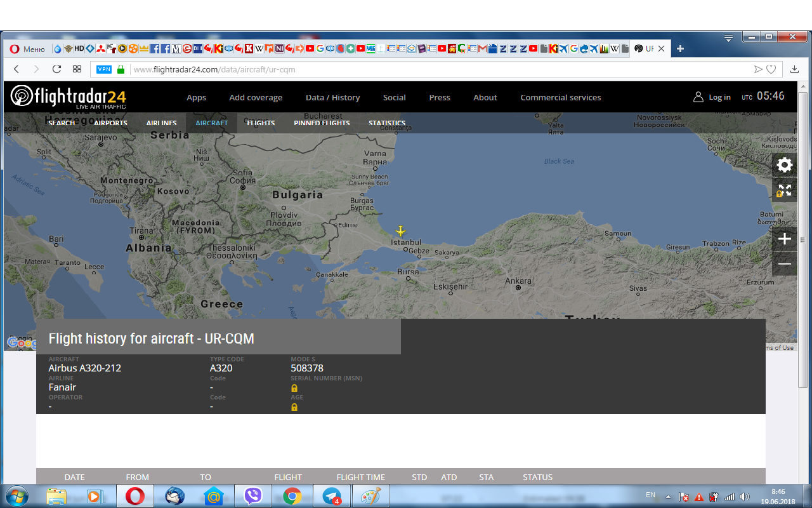This screenshot has height=508, width=812.
Task: Toggle the VPN badge in address bar
Action: [104, 69]
